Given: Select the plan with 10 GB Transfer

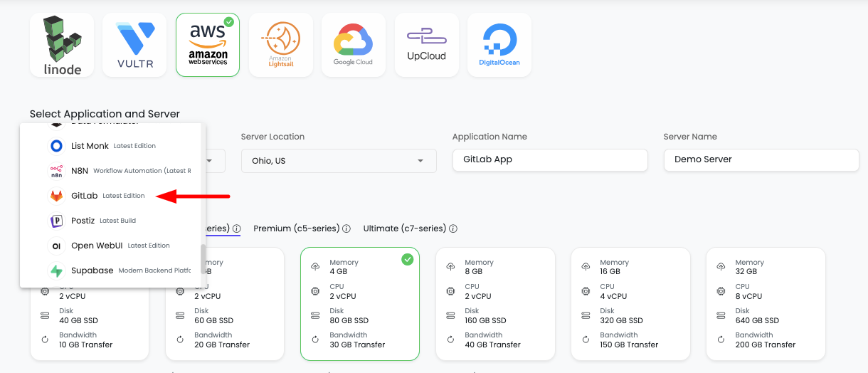Looking at the screenshot, I should point(90,304).
